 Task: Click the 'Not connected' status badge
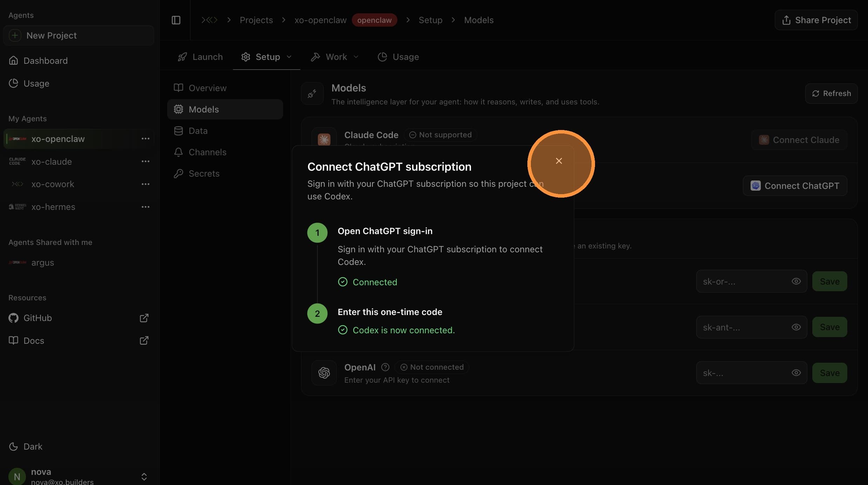click(432, 367)
